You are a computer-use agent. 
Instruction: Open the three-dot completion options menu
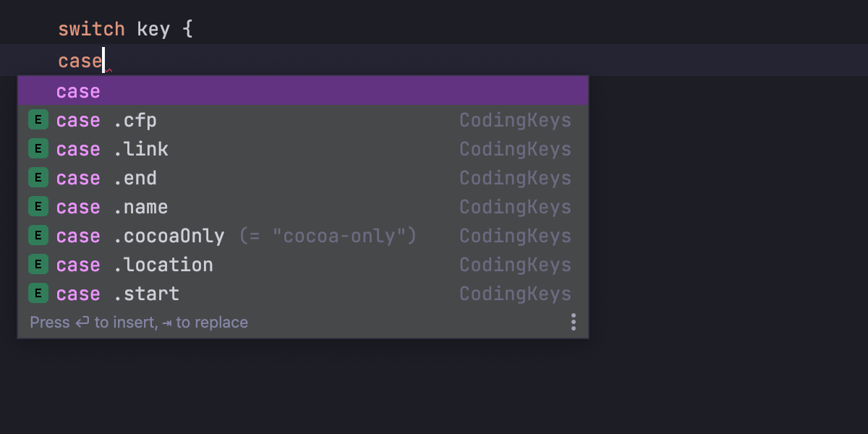[573, 322]
